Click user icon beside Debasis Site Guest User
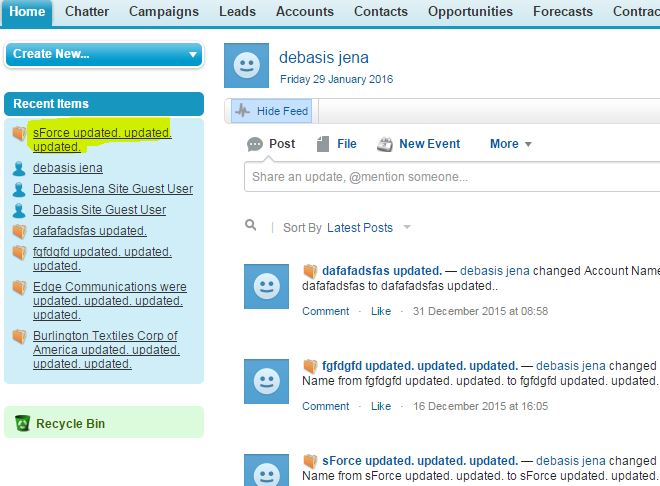660x486 pixels. (19, 210)
